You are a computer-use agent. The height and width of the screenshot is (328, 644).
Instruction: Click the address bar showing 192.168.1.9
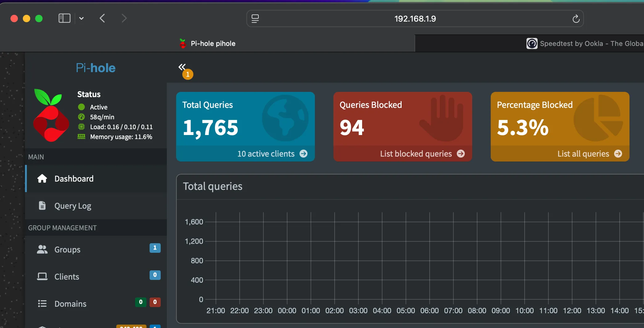(415, 19)
